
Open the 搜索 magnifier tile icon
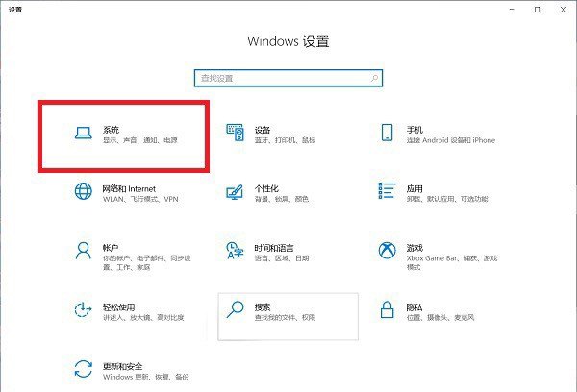236,309
